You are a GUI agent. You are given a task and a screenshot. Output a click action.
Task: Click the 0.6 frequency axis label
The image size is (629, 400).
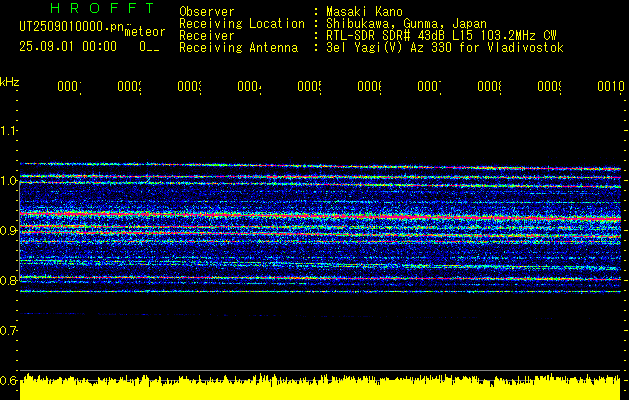(8, 380)
